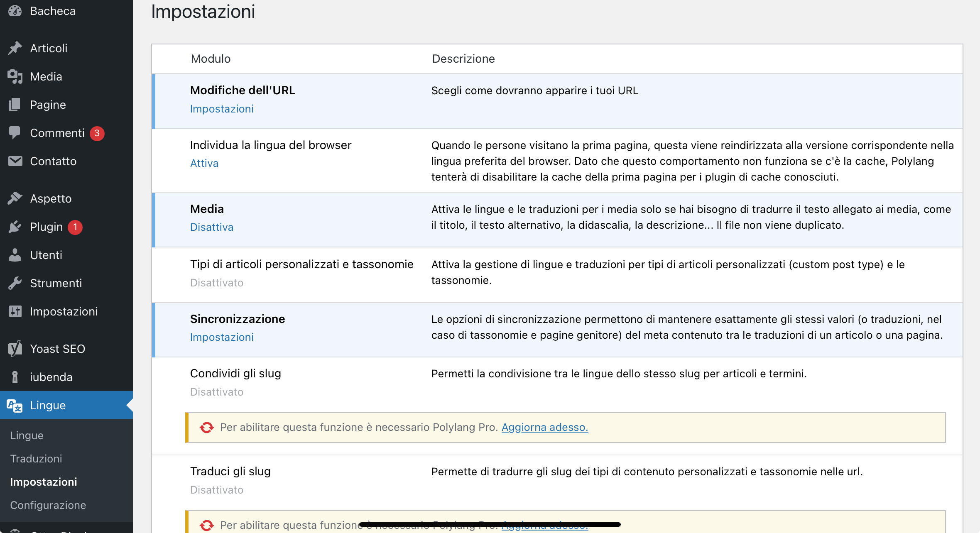The image size is (980, 533).
Task: Click the Articoli pin icon
Action: coord(15,48)
